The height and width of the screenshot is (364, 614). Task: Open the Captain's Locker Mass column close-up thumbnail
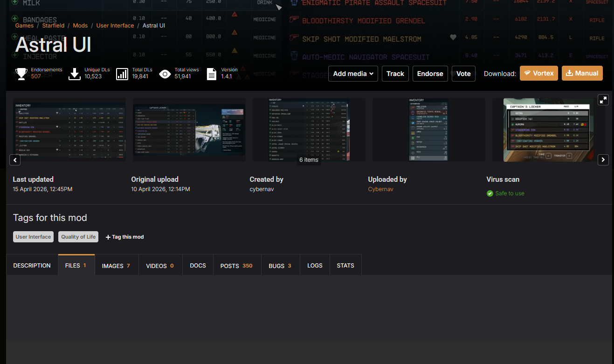[549, 130]
